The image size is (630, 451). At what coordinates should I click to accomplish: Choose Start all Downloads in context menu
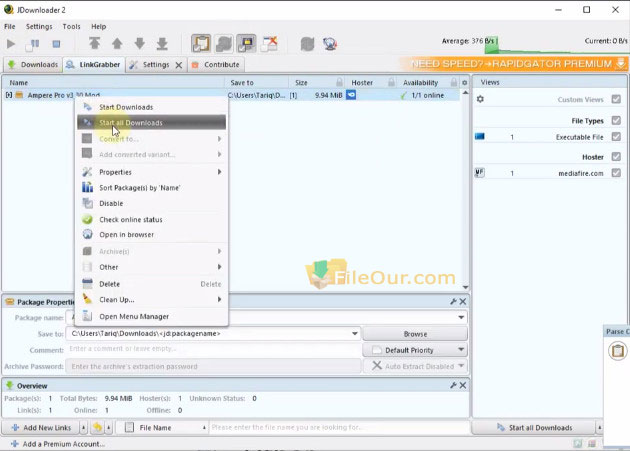(151, 123)
